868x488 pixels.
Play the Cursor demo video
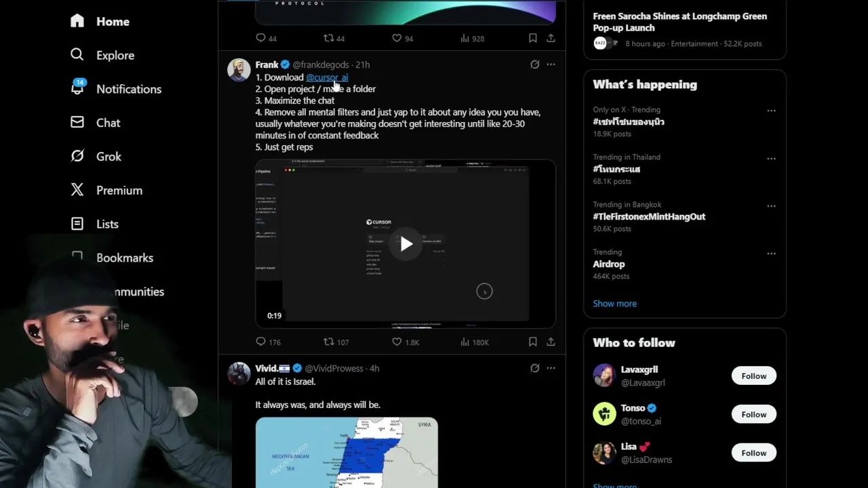tap(406, 244)
